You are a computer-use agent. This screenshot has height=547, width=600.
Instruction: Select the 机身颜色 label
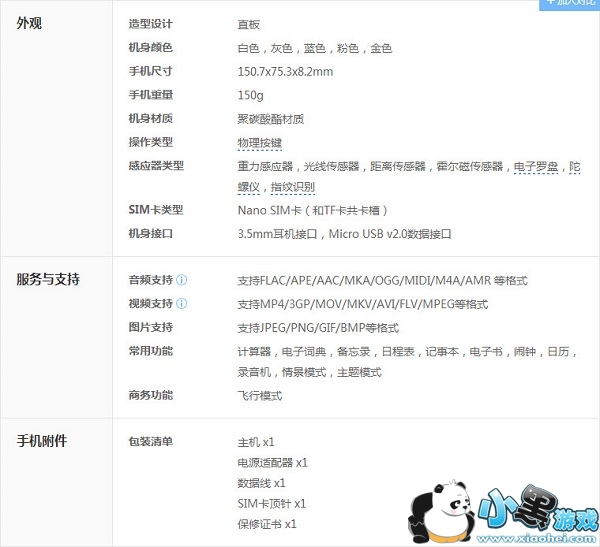point(150,47)
